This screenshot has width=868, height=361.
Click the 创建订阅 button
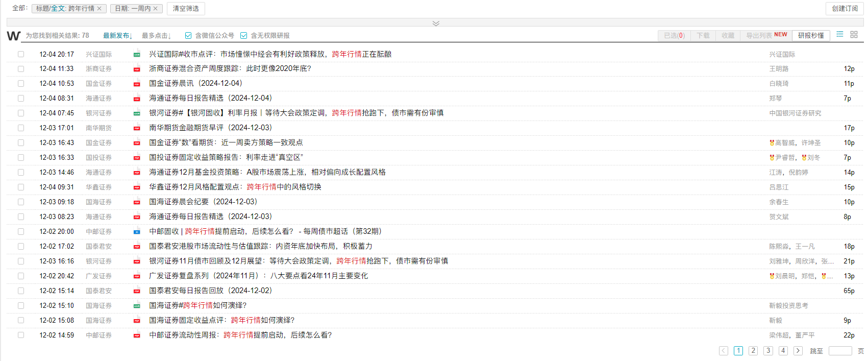tap(845, 9)
